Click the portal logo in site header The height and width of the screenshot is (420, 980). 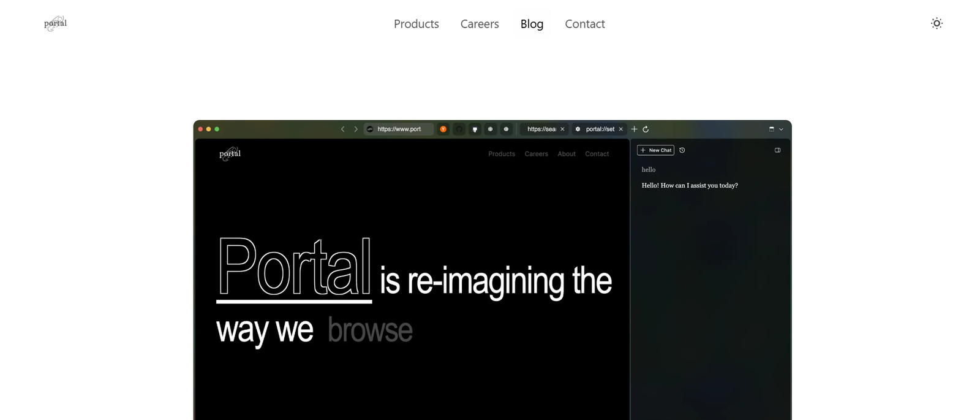pyautogui.click(x=55, y=24)
